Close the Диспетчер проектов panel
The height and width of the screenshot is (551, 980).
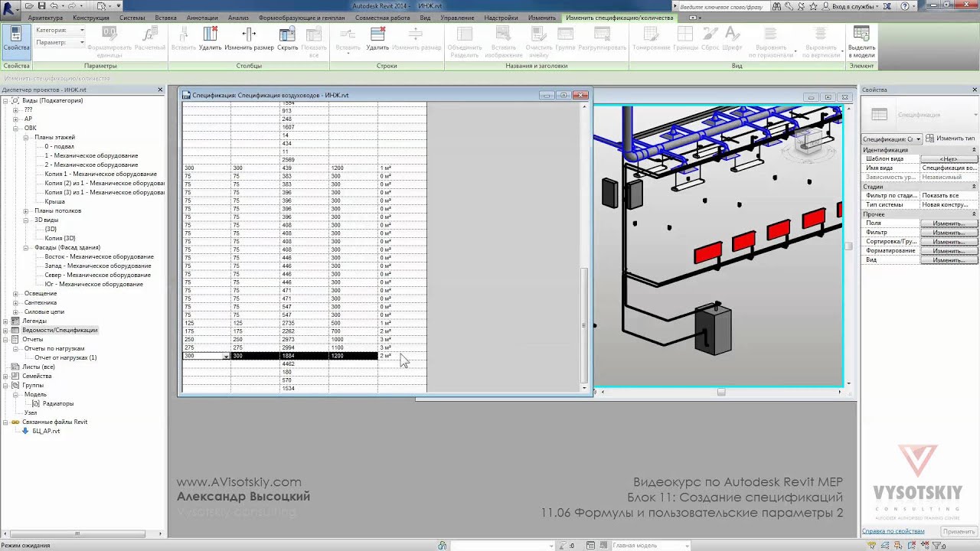(160, 90)
